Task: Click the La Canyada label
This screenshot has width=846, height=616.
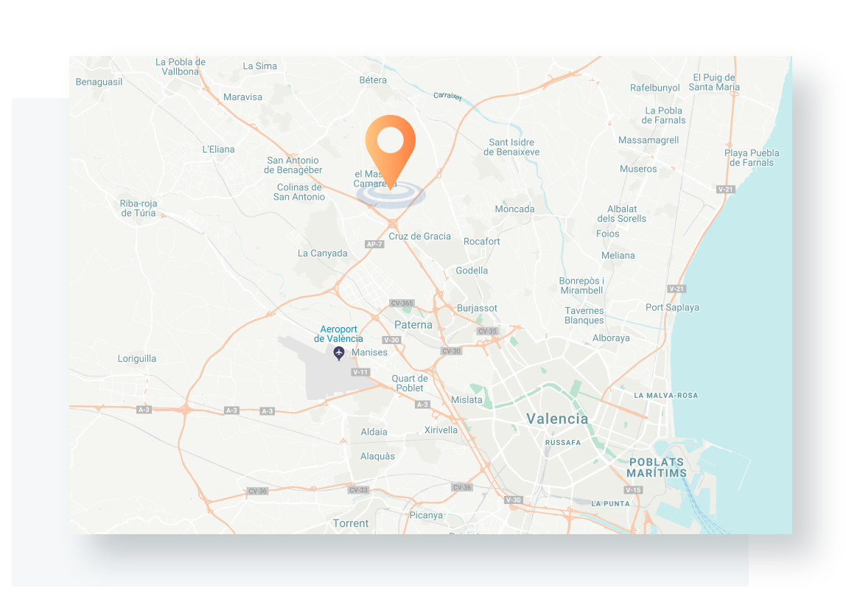Action: 323,253
